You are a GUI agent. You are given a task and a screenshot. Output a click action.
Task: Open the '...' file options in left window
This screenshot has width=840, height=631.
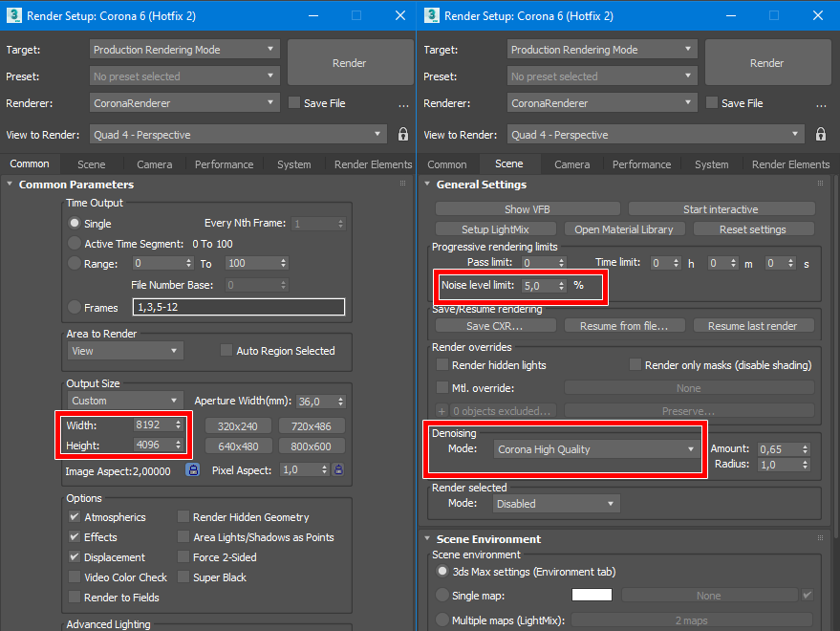pyautogui.click(x=403, y=104)
